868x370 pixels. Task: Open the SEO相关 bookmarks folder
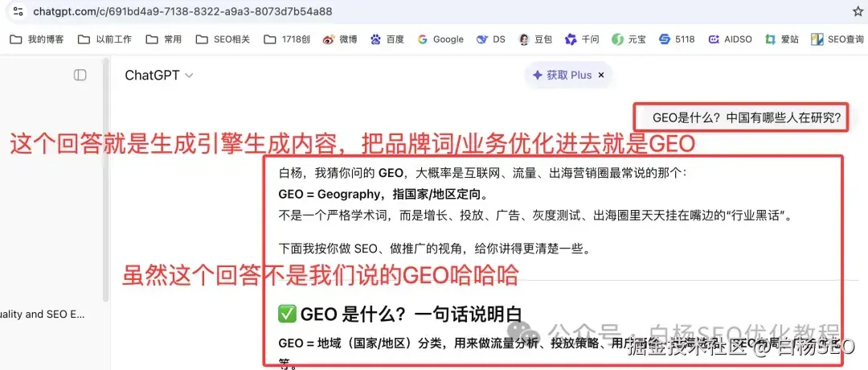coord(223,39)
